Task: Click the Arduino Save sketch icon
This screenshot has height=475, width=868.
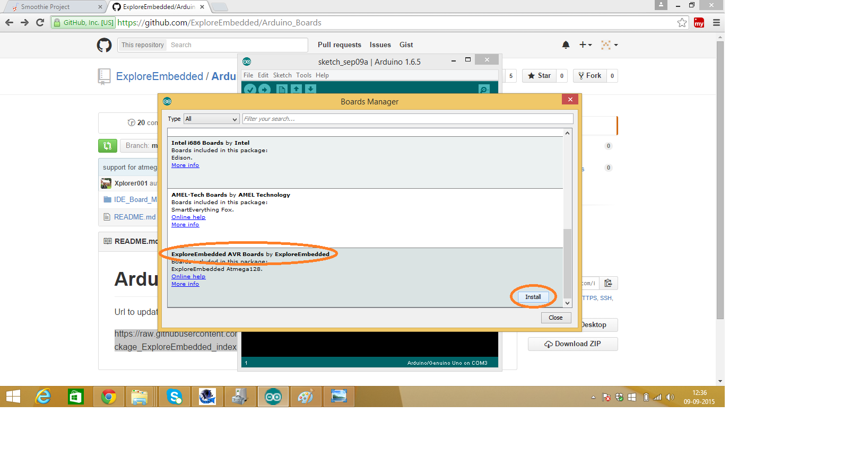Action: [x=310, y=89]
